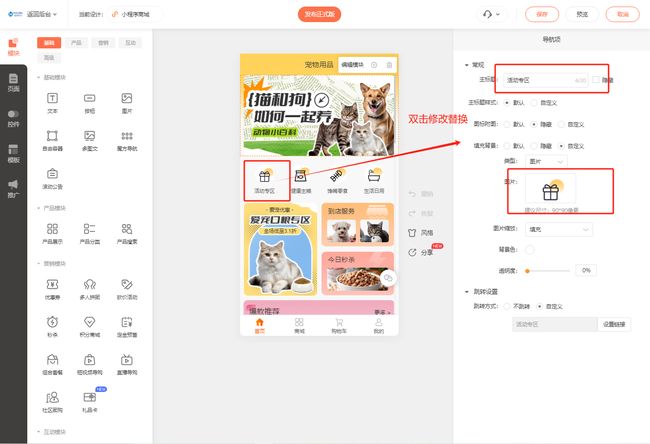Select the 短视频导购 short video module

[90, 364]
